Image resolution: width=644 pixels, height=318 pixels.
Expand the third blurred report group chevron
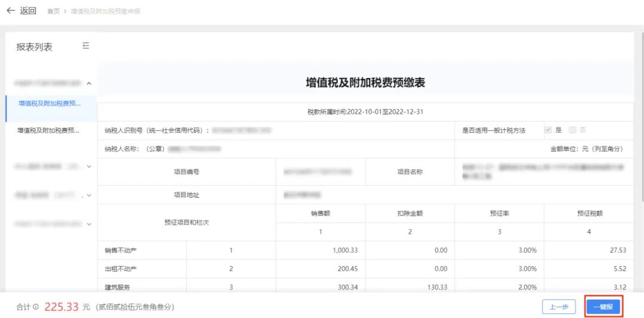coord(89,195)
